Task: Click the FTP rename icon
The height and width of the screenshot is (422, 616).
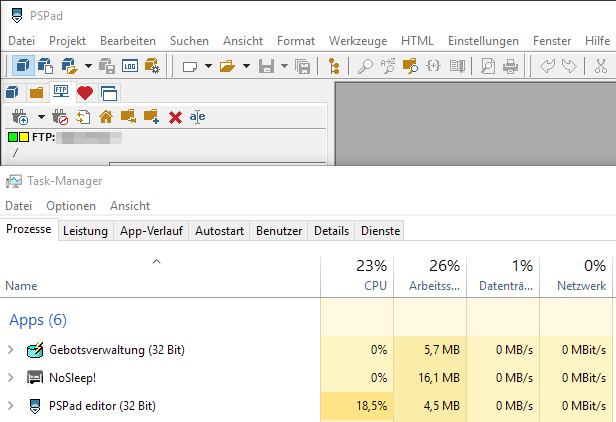Action: point(197,117)
